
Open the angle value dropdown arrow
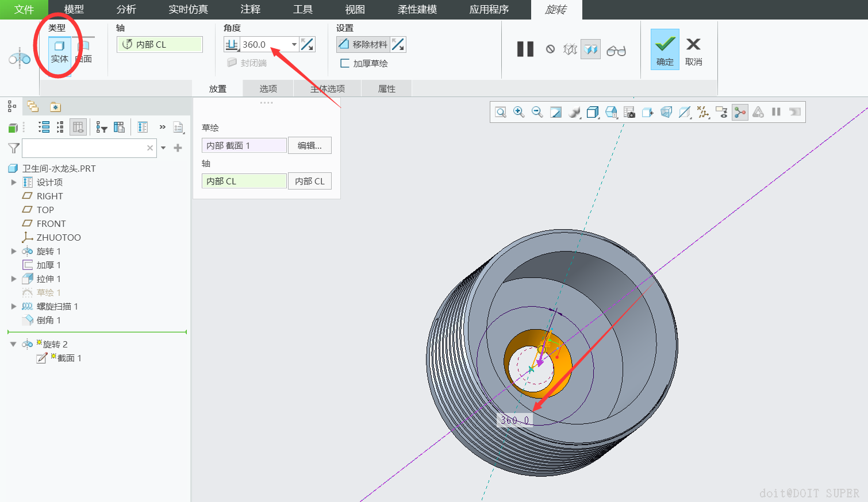(294, 44)
